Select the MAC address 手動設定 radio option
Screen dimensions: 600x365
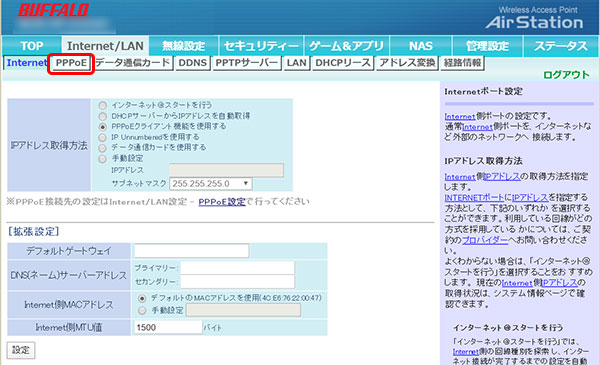coord(142,310)
